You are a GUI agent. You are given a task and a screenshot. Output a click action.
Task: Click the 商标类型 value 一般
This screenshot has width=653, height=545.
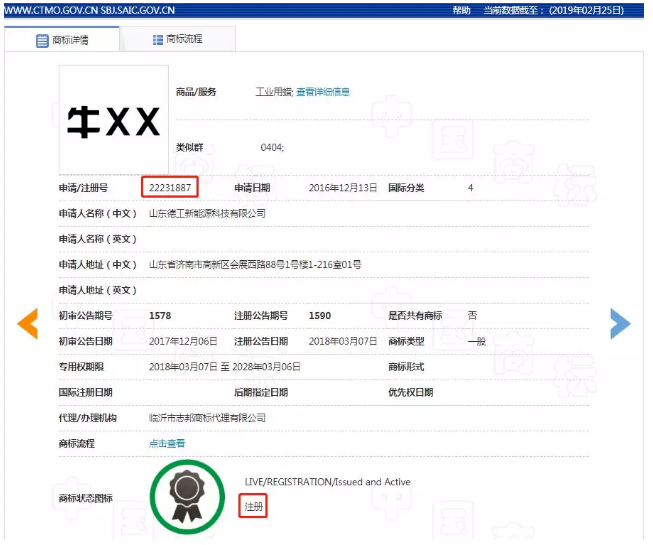click(476, 341)
